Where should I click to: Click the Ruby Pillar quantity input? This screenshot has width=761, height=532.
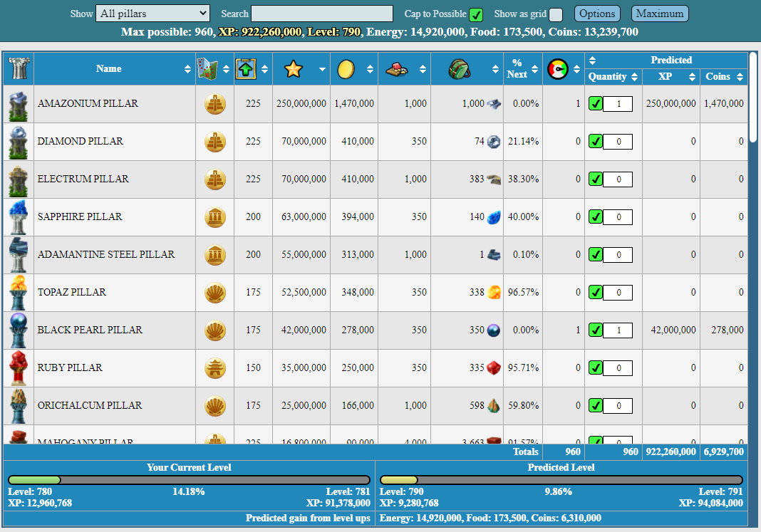[x=618, y=368]
